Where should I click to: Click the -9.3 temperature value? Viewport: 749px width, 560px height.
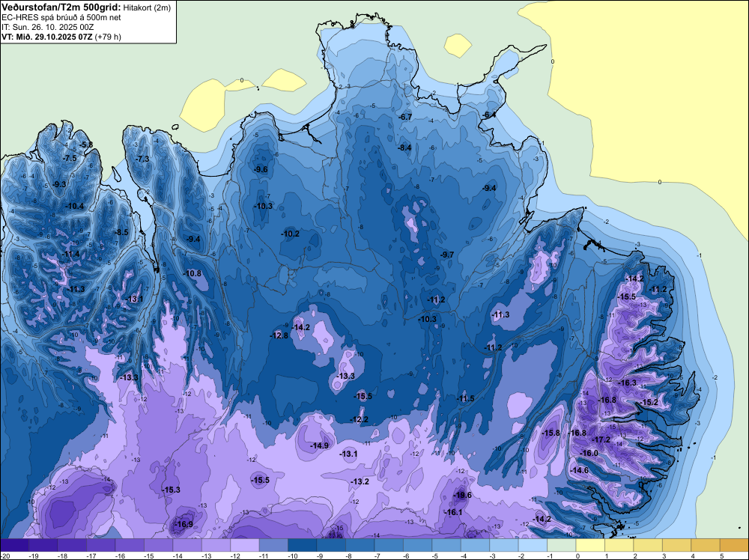(x=59, y=184)
